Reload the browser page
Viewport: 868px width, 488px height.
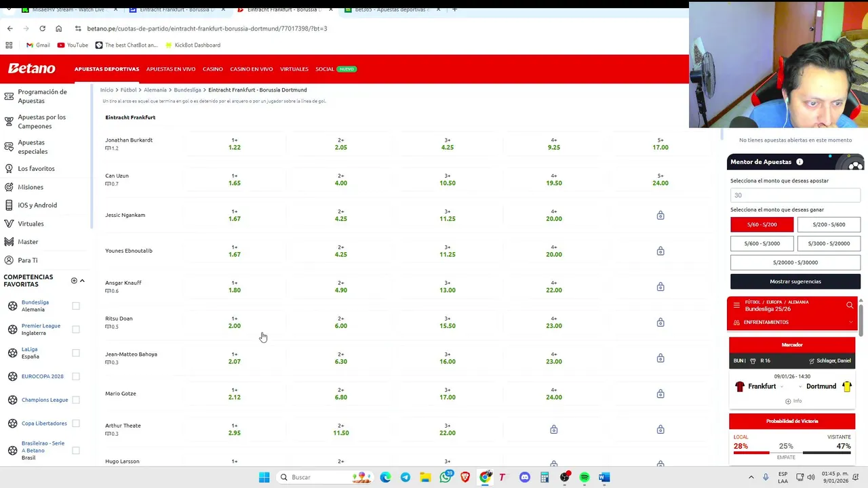42,28
